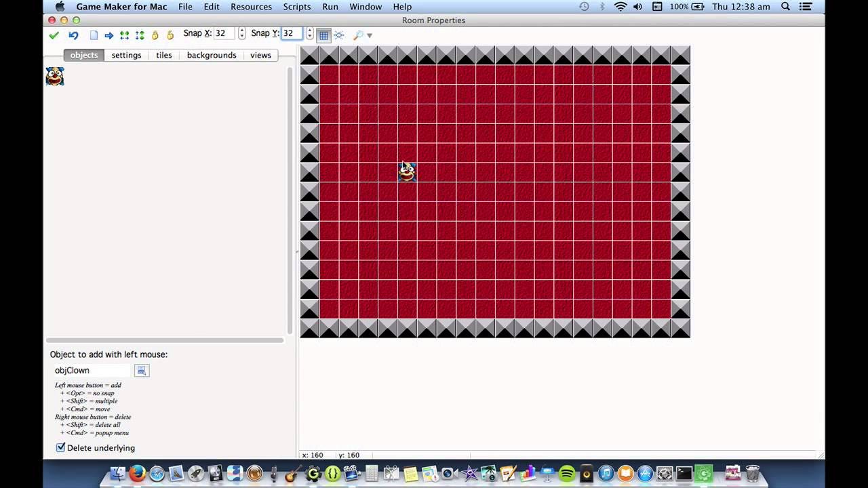Image resolution: width=868 pixels, height=488 pixels.
Task: Click the objects panel horizontal scrollbar
Action: tap(165, 340)
